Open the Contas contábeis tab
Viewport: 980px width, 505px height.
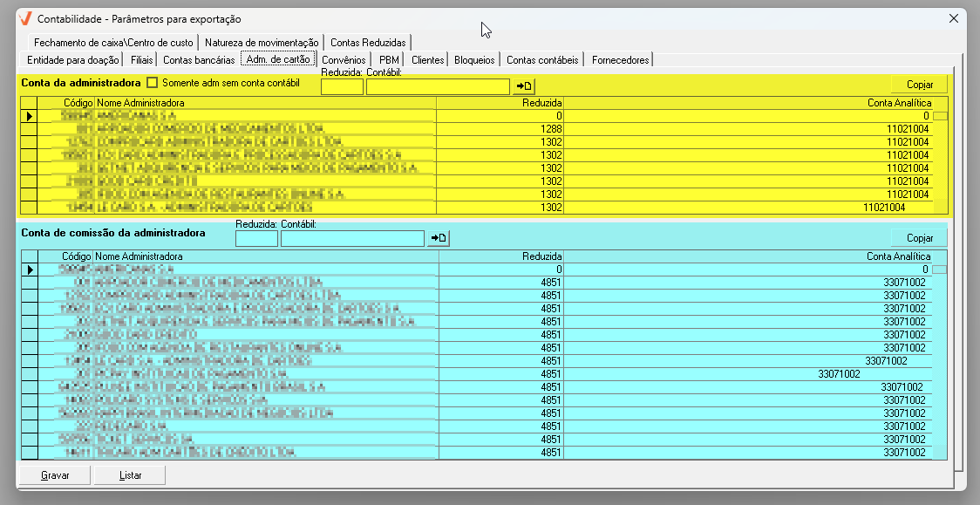[542, 60]
